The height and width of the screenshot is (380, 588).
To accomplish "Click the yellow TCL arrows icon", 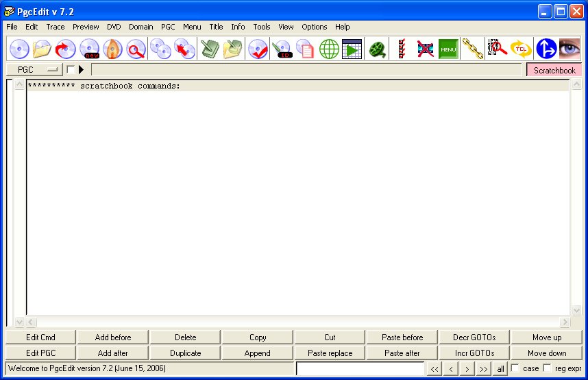I will pos(521,49).
